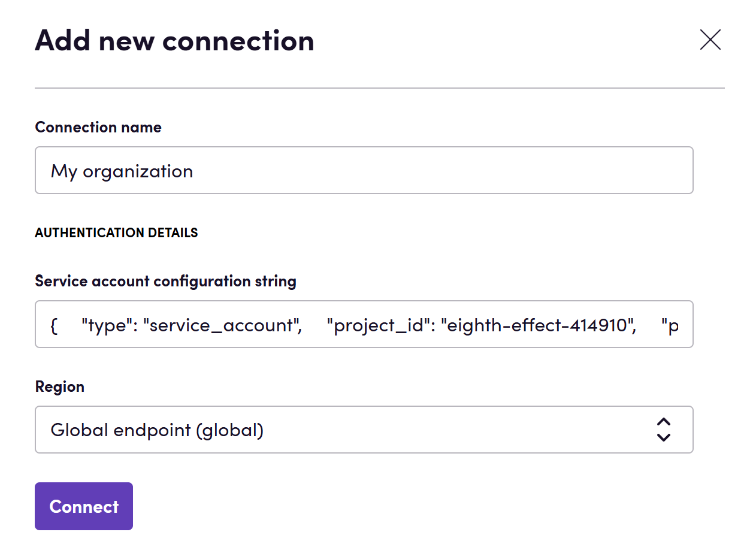Expand region choices via the chevron arrows
This screenshot has width=756, height=550.
(x=663, y=430)
